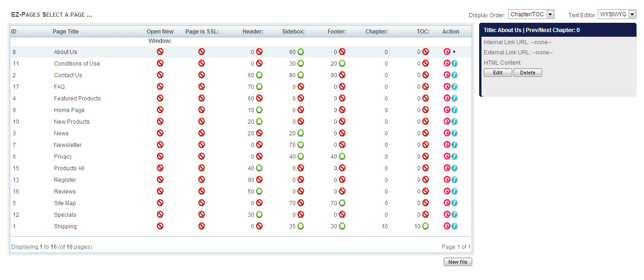Open the edit icon for Home Page
Screen dimensions: 644x280
447,110
